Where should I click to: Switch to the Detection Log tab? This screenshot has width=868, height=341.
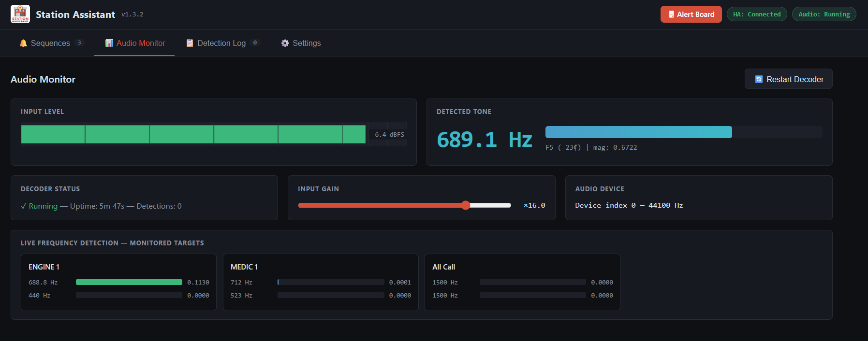pos(221,43)
